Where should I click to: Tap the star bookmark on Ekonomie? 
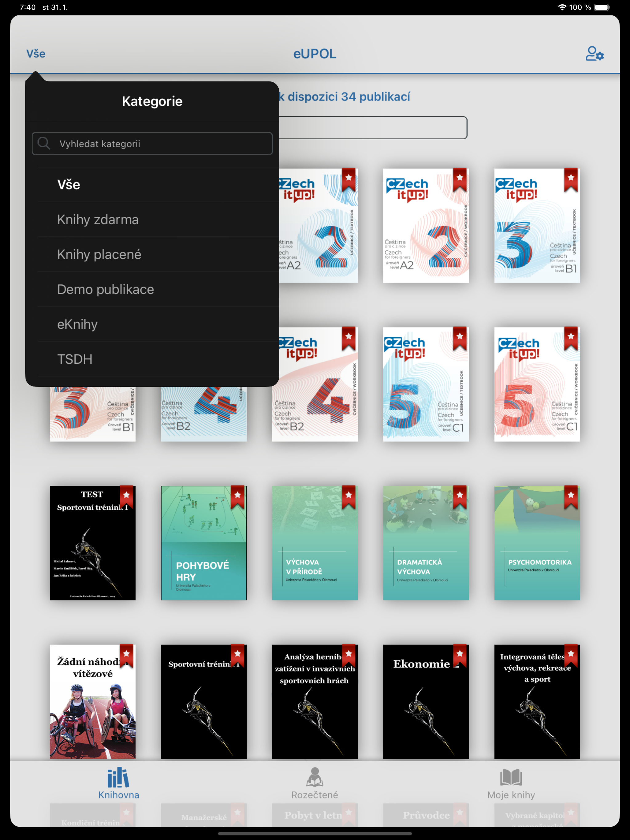click(x=460, y=656)
